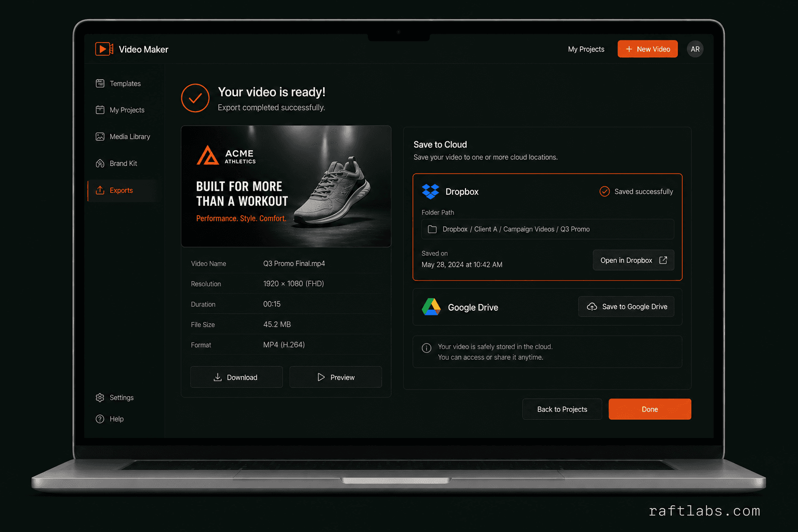Click the My Projects calendar icon in sidebar
Image resolution: width=798 pixels, height=532 pixels.
coord(100,110)
